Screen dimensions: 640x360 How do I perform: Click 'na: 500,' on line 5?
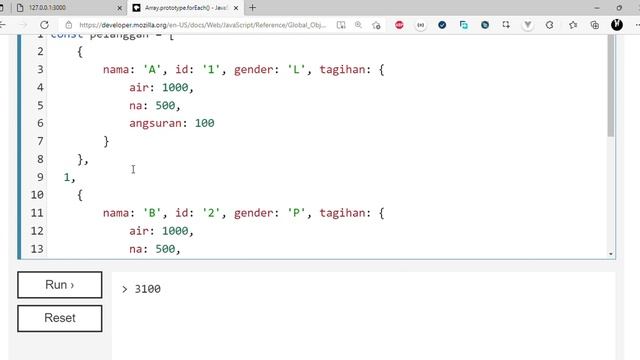tap(155, 105)
